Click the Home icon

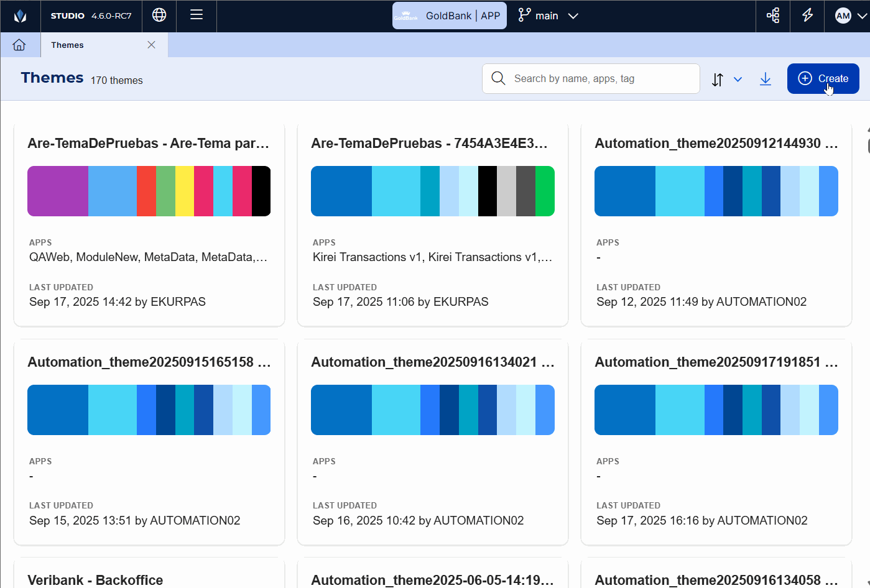point(19,44)
